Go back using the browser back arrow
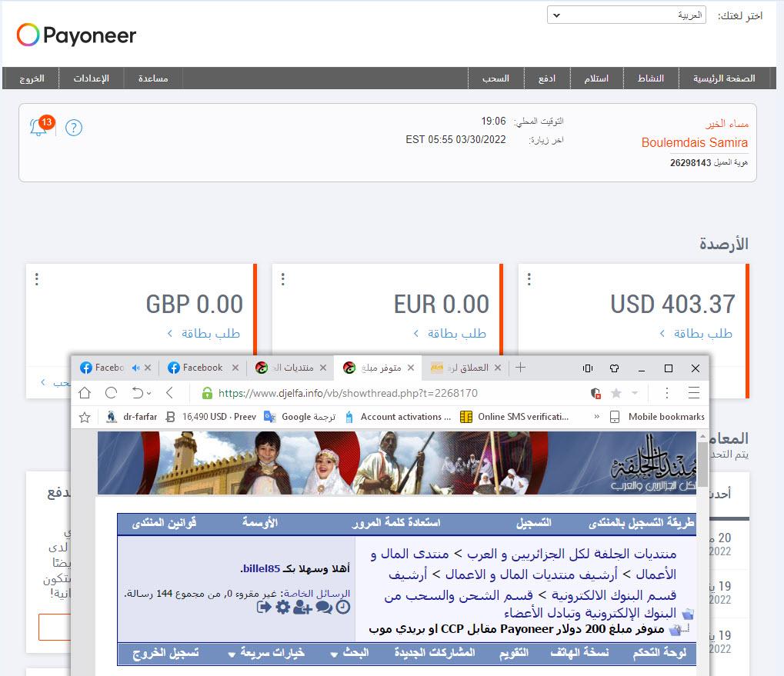The image size is (784, 676). click(x=169, y=393)
